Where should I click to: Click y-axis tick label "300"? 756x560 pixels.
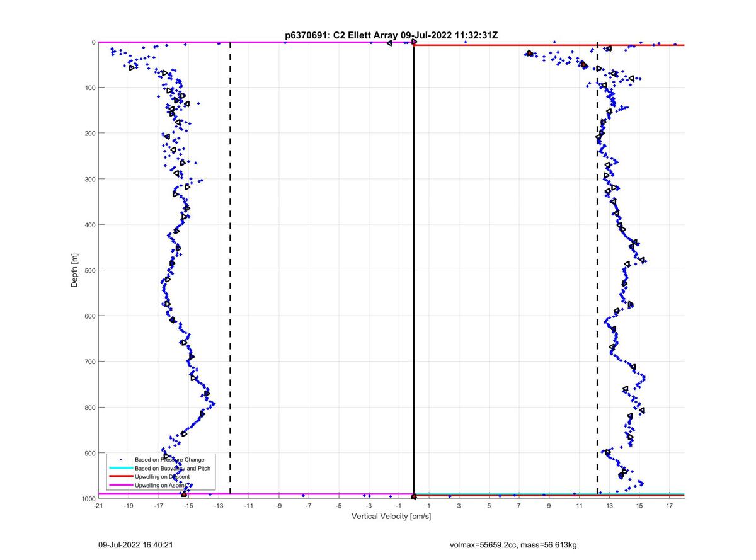click(x=89, y=179)
